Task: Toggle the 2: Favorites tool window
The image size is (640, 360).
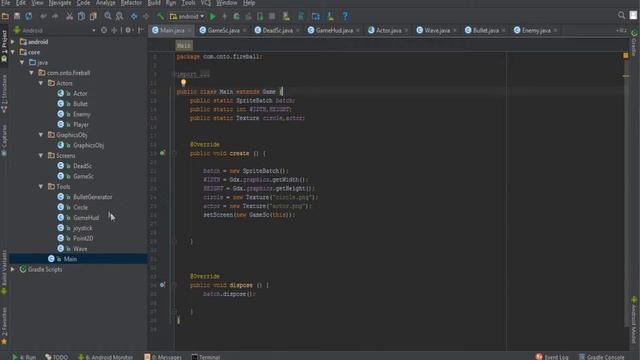Action: [4, 326]
